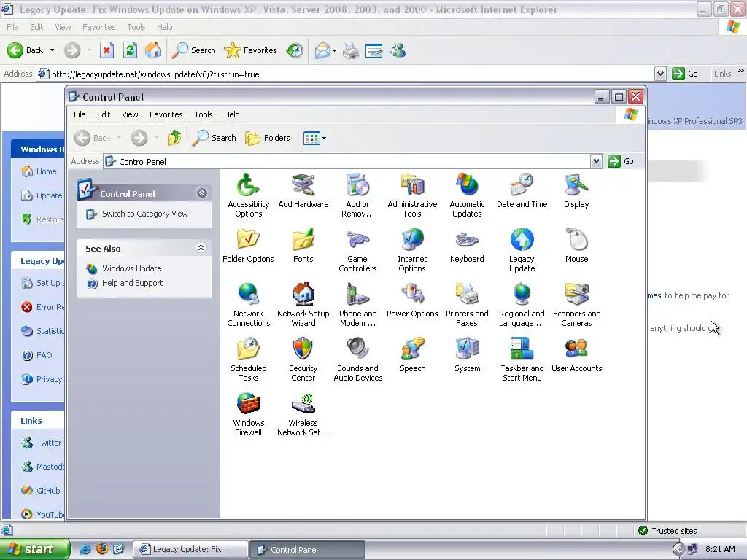The image size is (747, 560).
Task: Click the Up folder toolbar button
Action: tap(174, 138)
